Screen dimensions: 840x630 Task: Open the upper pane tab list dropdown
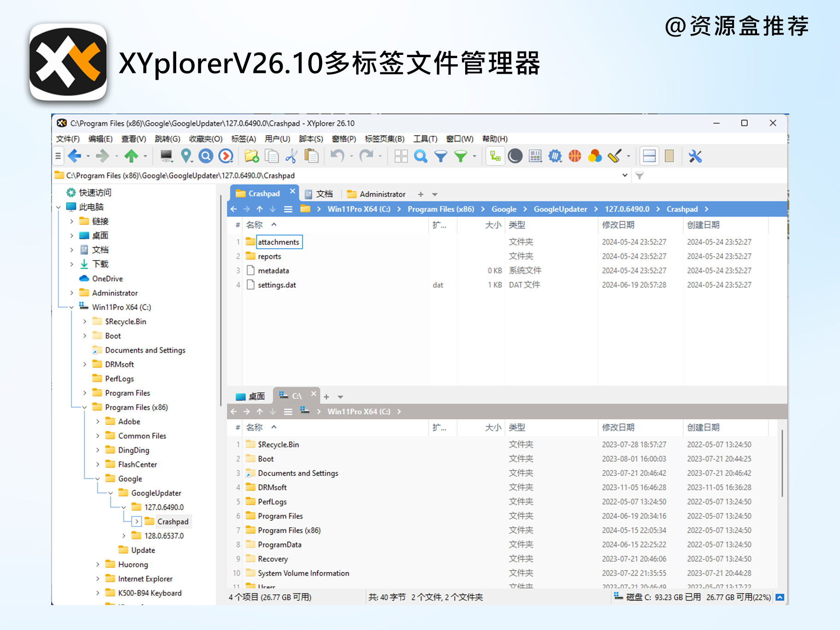tap(435, 194)
